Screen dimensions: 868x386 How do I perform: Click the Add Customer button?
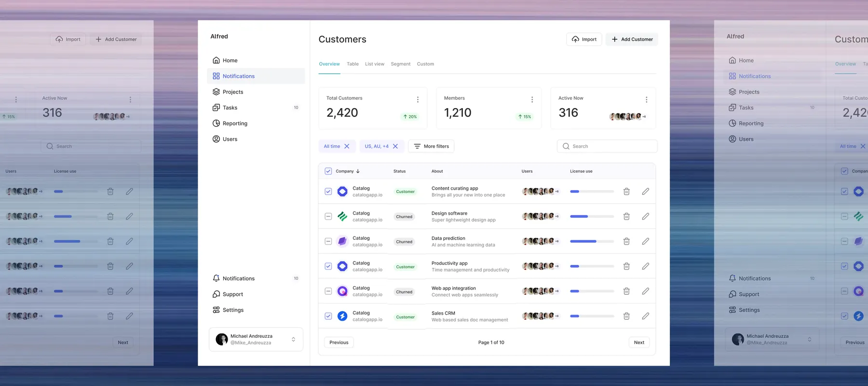632,40
